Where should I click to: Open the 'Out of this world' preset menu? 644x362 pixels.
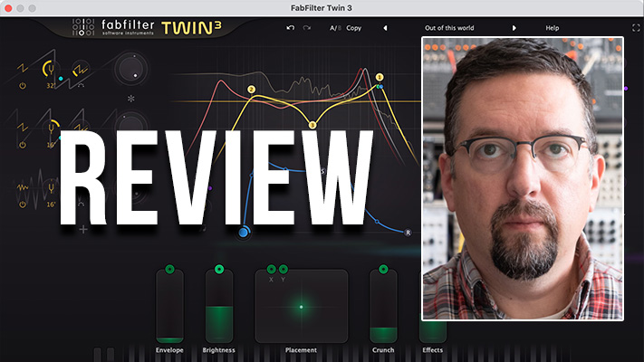pos(451,28)
